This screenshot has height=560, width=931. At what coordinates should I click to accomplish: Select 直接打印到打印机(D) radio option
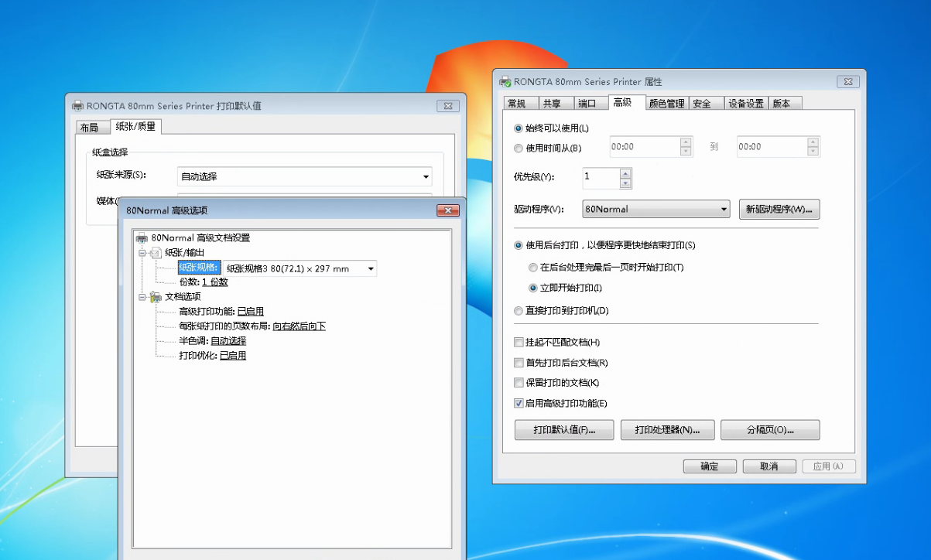[x=519, y=311]
